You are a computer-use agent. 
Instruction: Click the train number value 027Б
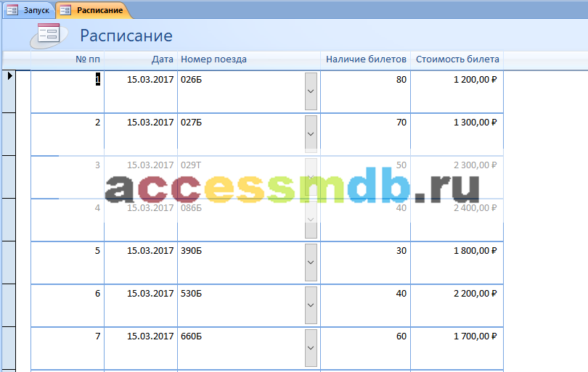(191, 123)
